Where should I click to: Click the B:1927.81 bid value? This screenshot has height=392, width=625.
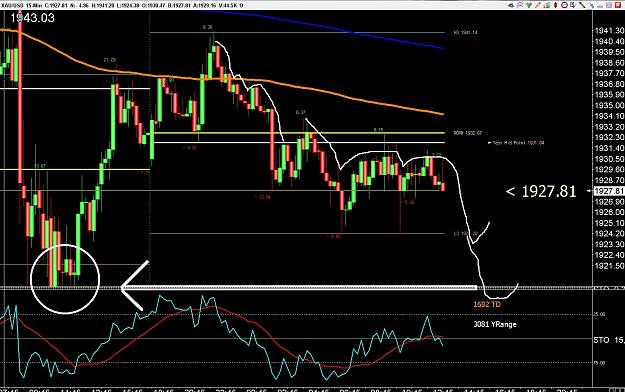(x=179, y=6)
